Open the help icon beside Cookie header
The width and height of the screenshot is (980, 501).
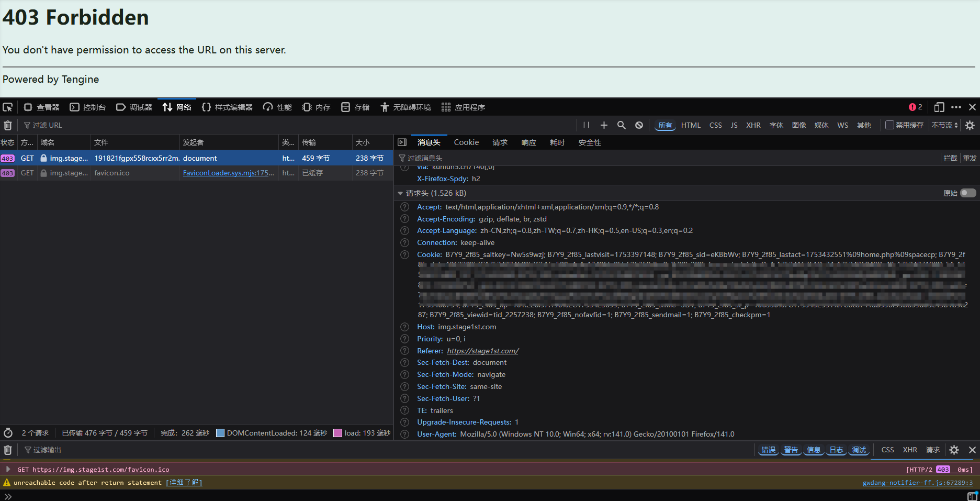pyautogui.click(x=404, y=254)
